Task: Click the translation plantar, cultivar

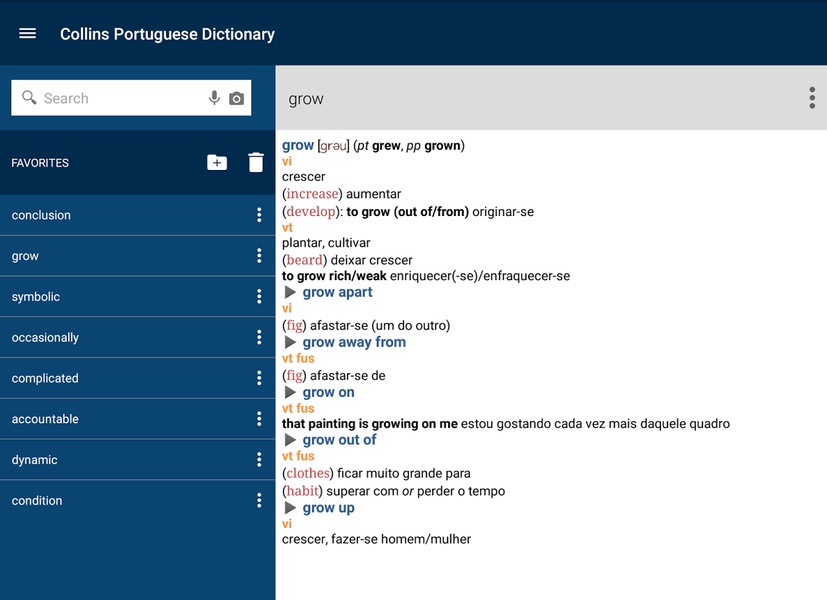Action: [326, 243]
